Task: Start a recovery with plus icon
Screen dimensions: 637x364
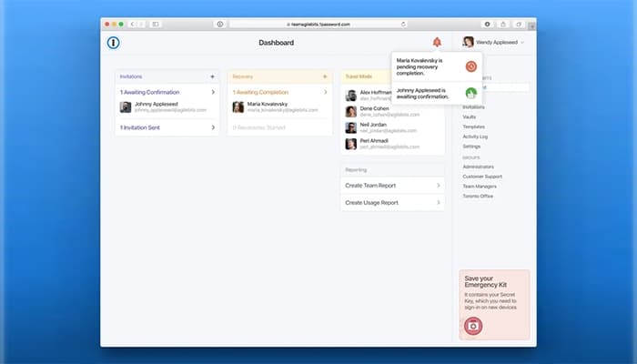Action: coord(325,76)
